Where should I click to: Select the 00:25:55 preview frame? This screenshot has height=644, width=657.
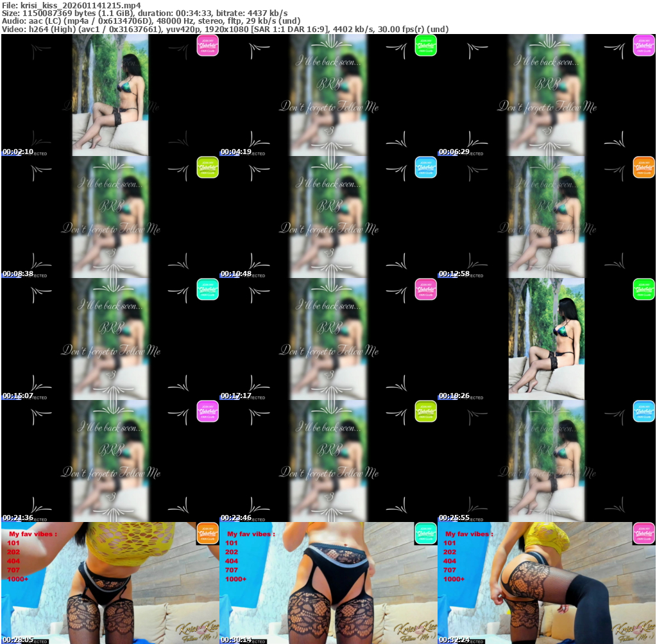547,461
